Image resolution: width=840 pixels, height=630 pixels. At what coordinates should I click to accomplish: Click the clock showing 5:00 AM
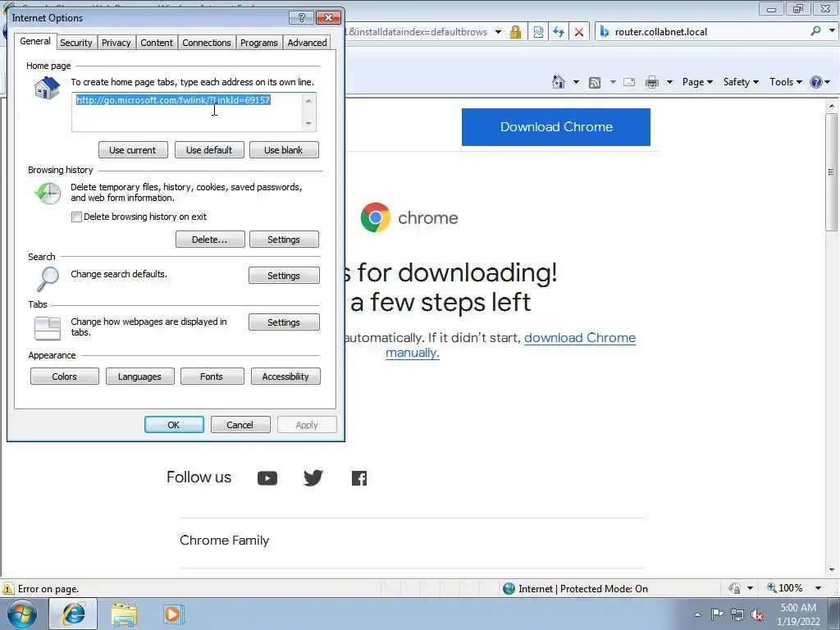798,608
